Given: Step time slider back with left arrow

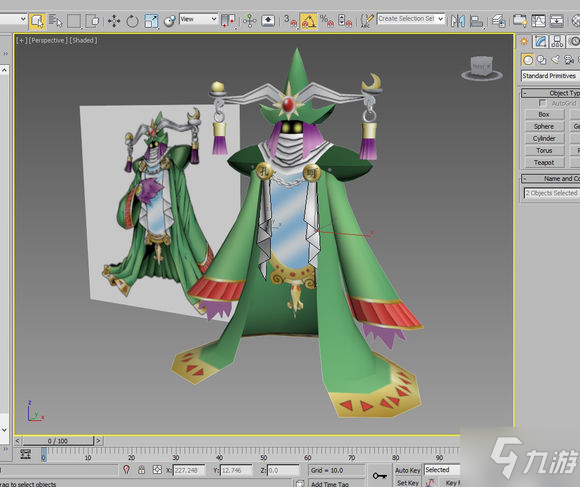Looking at the screenshot, I should click(18, 441).
